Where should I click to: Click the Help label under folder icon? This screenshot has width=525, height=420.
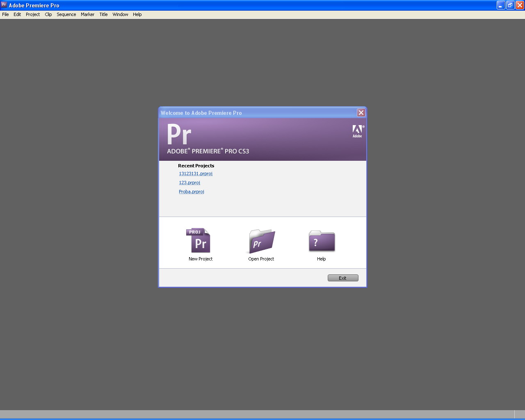pos(322,259)
